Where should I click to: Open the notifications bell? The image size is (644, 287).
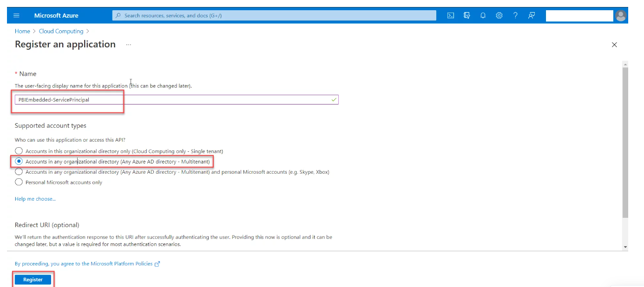(x=483, y=15)
